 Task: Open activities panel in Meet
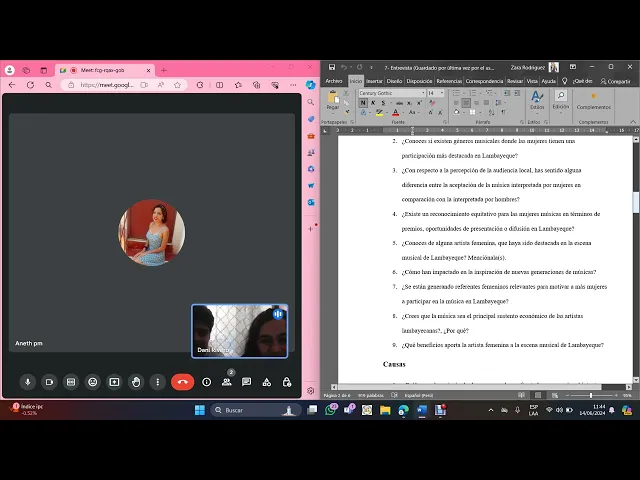(x=267, y=382)
